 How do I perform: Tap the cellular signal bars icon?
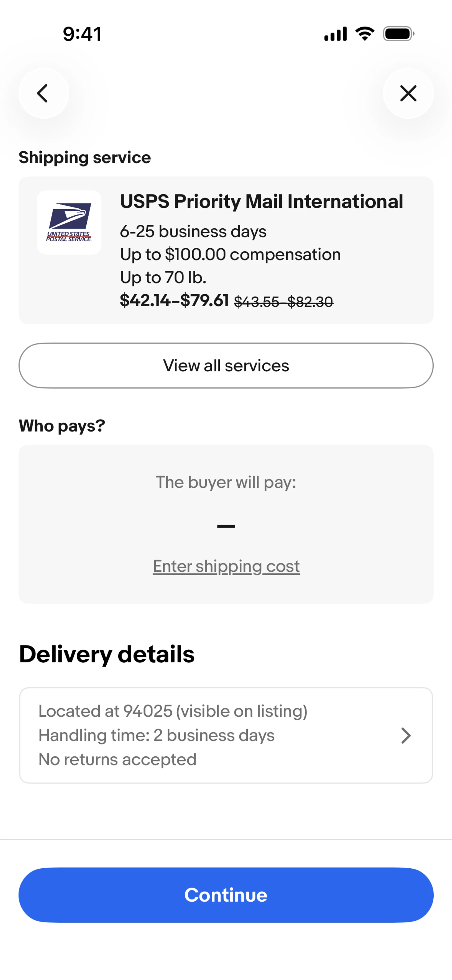[335, 34]
